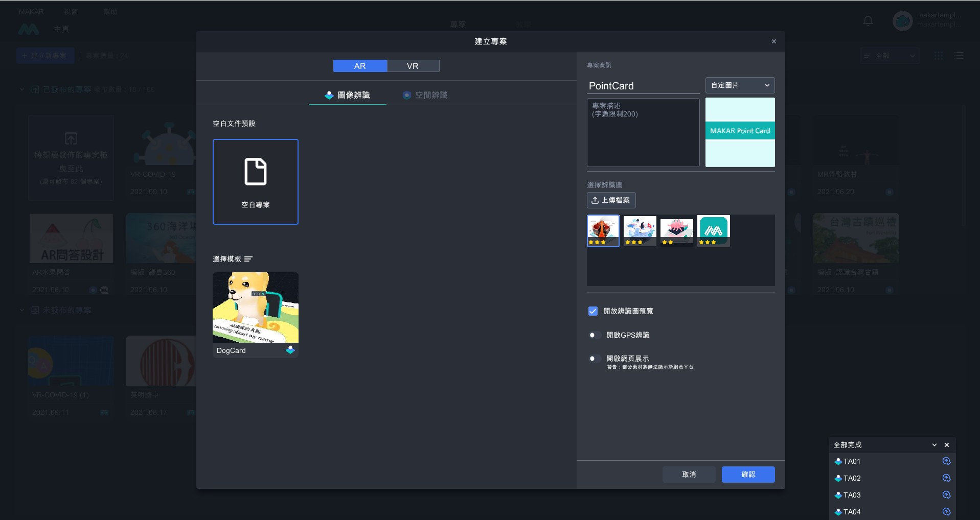The height and width of the screenshot is (520, 980).
Task: Click the 確認 confirm button
Action: click(x=748, y=475)
